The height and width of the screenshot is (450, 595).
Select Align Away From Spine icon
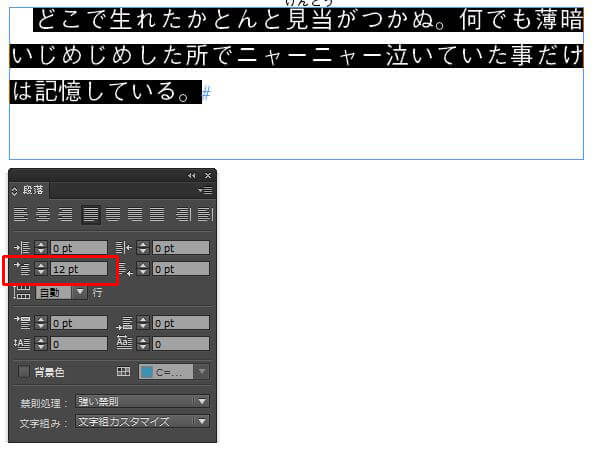(205, 214)
